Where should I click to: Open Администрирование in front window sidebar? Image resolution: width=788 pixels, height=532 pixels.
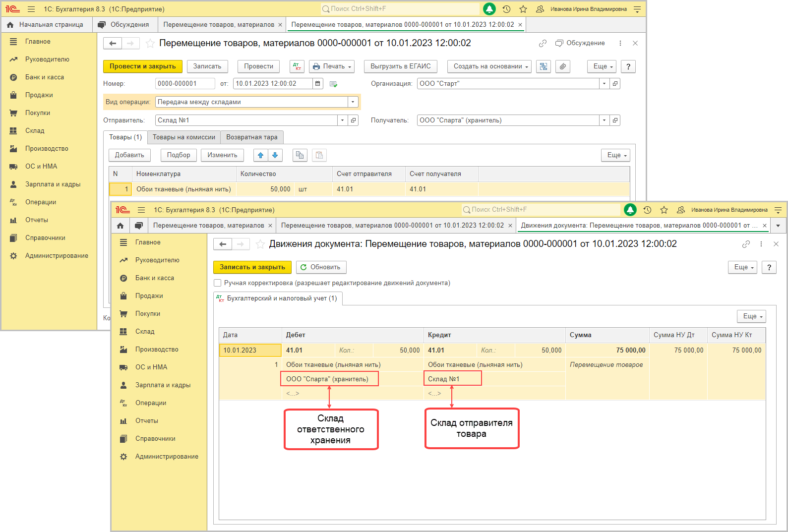coord(167,457)
